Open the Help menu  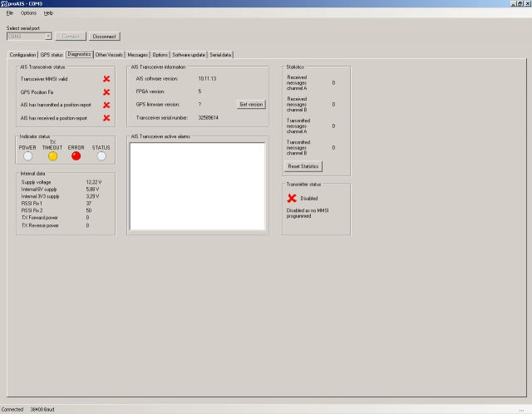[48, 13]
